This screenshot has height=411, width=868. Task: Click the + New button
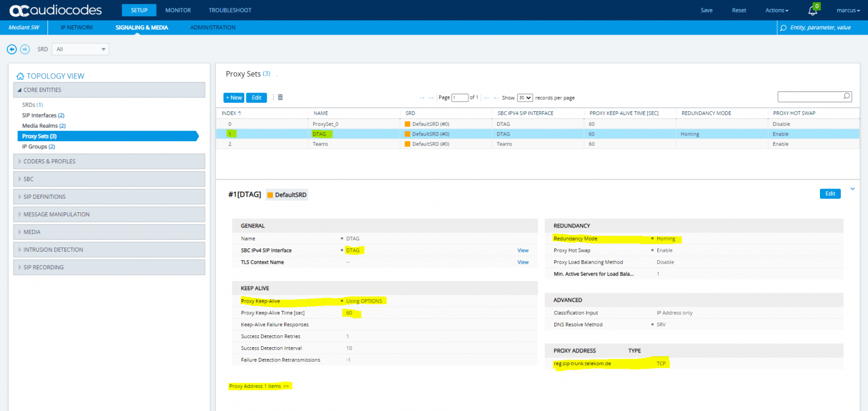(x=233, y=98)
